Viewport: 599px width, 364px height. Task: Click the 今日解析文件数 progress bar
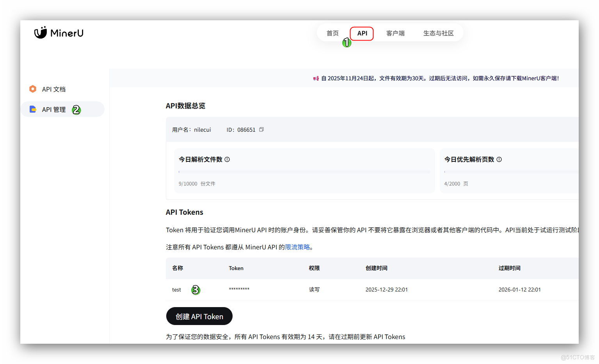pyautogui.click(x=304, y=171)
